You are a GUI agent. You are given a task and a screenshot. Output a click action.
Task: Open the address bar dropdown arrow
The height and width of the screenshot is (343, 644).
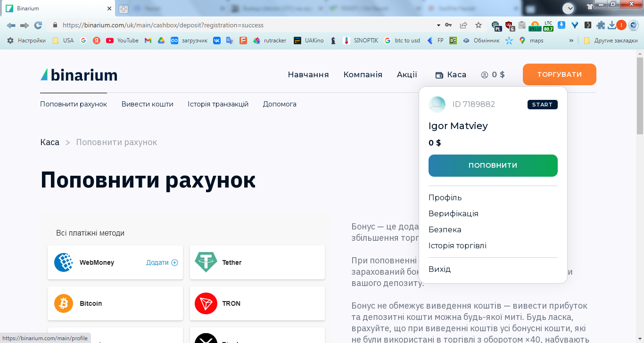coord(438,25)
